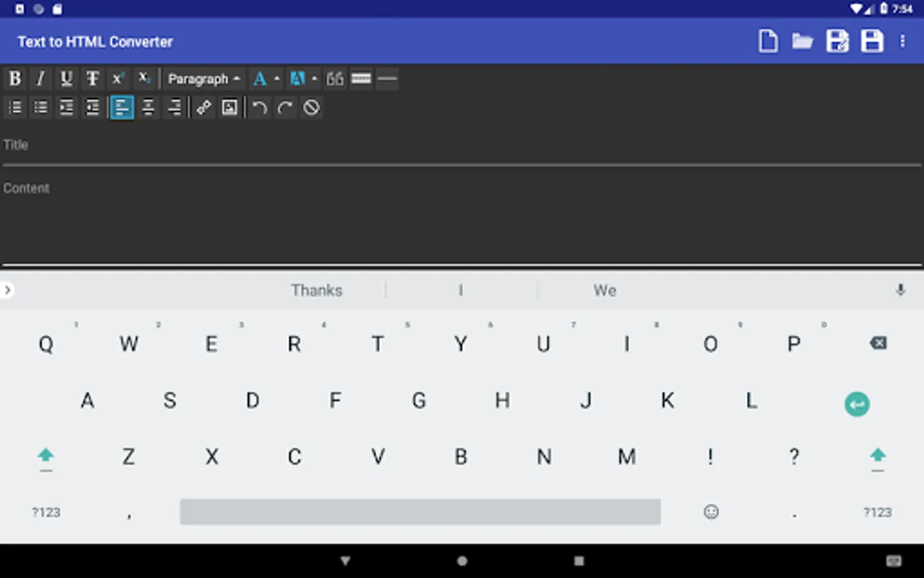Redo the last undone edit
Viewport: 924px width, 578px height.
(x=286, y=107)
